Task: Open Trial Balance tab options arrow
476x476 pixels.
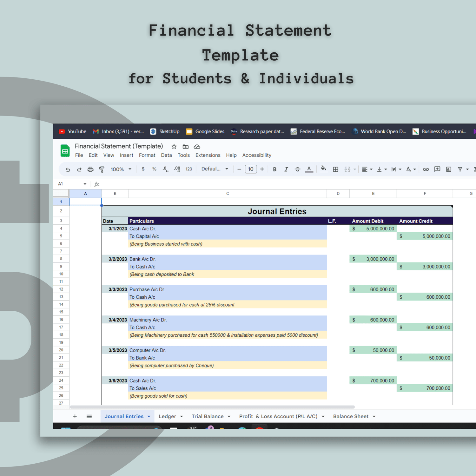Action: click(229, 417)
